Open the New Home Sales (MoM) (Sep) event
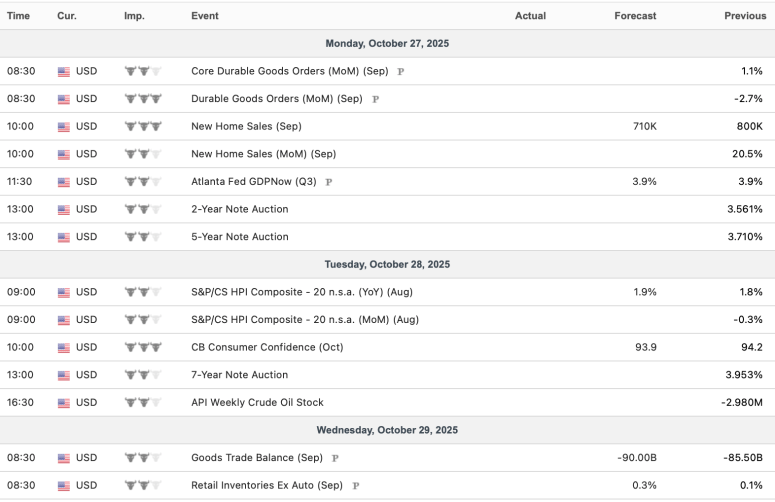775x502 pixels. click(x=264, y=154)
